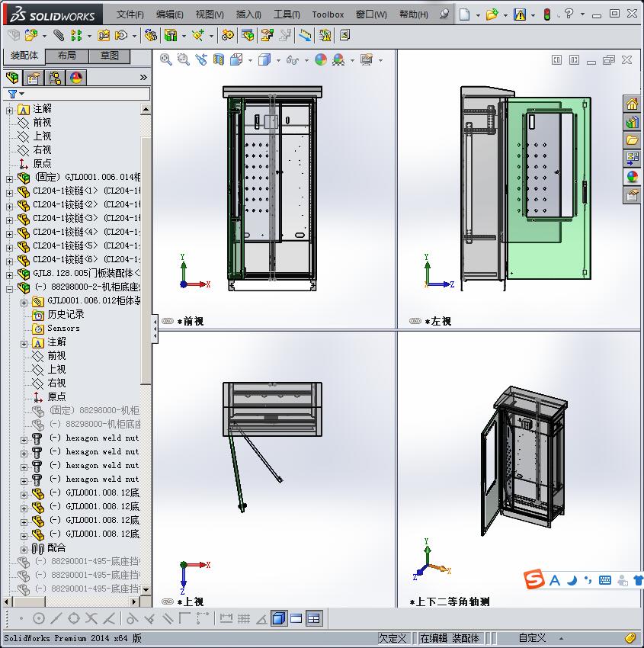Open the ConfigurationManager tab icon
The image size is (644, 648).
(x=55, y=78)
